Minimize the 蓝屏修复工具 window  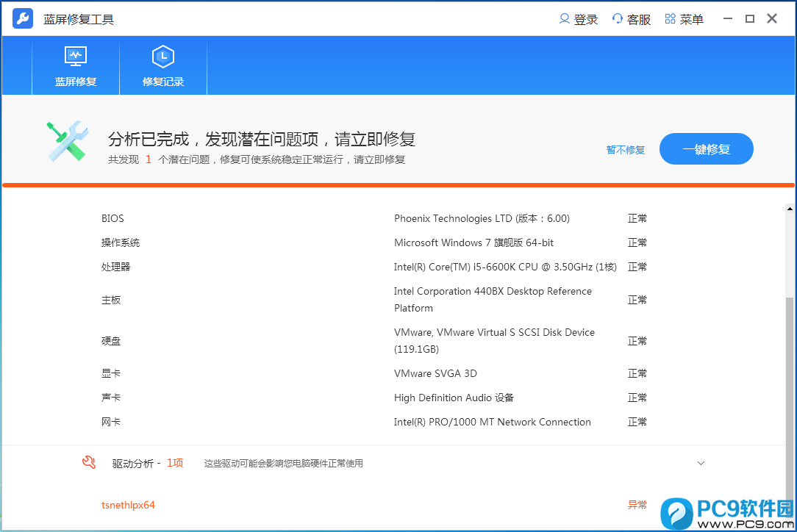728,19
